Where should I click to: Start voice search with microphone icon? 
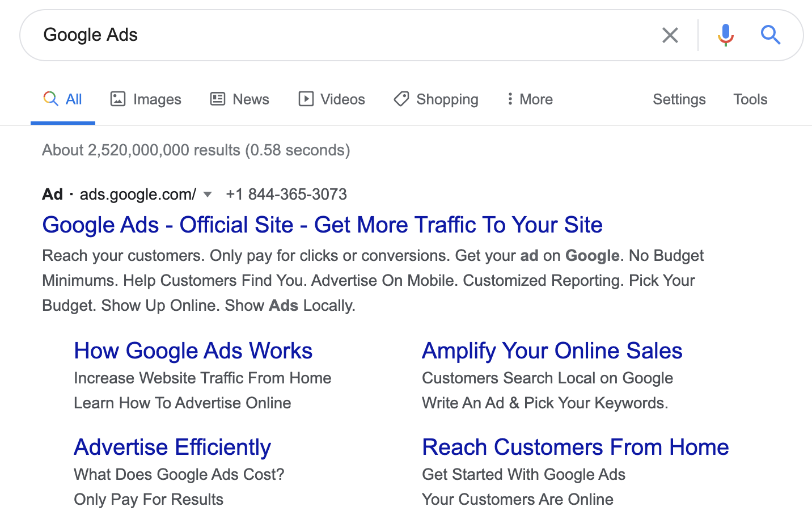[725, 35]
